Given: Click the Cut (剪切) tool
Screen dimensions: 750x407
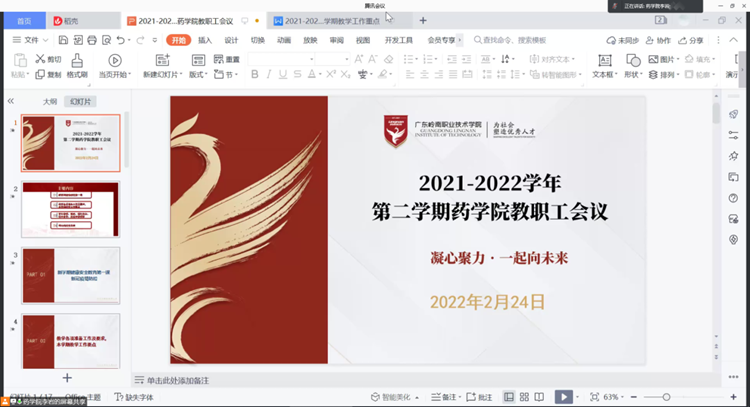Looking at the screenshot, I should [48, 59].
